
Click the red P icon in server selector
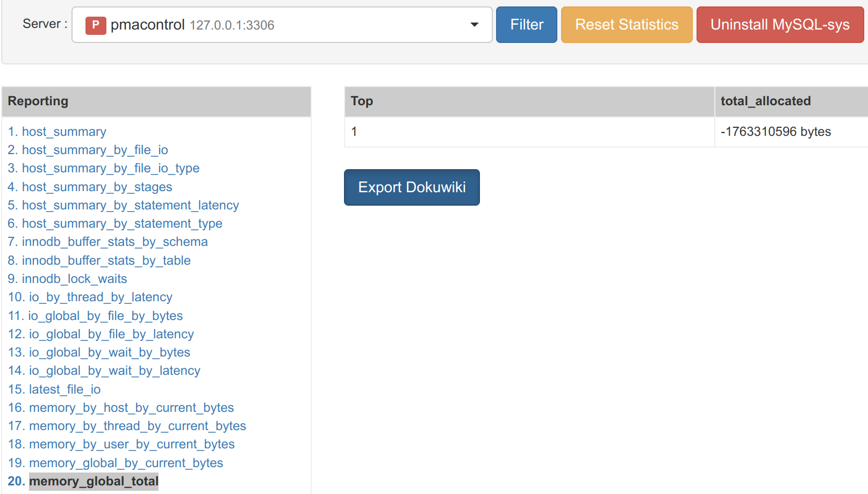[x=96, y=25]
